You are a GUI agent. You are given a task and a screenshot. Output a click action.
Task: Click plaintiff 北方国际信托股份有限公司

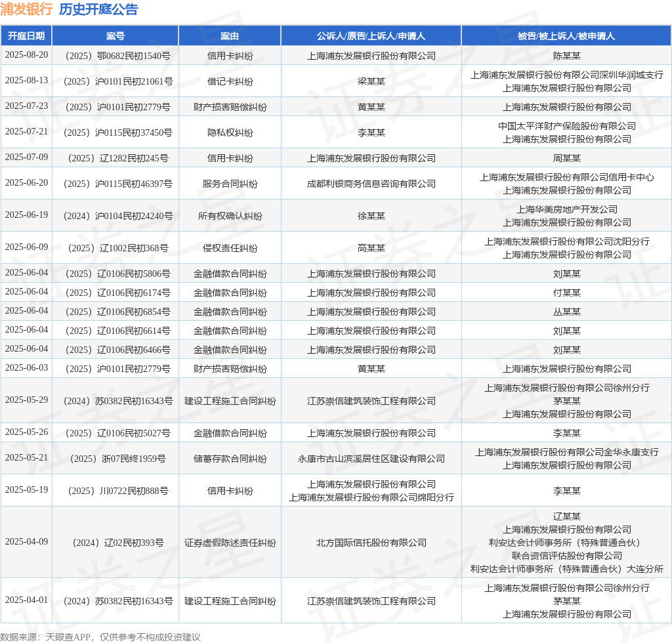pyautogui.click(x=371, y=543)
